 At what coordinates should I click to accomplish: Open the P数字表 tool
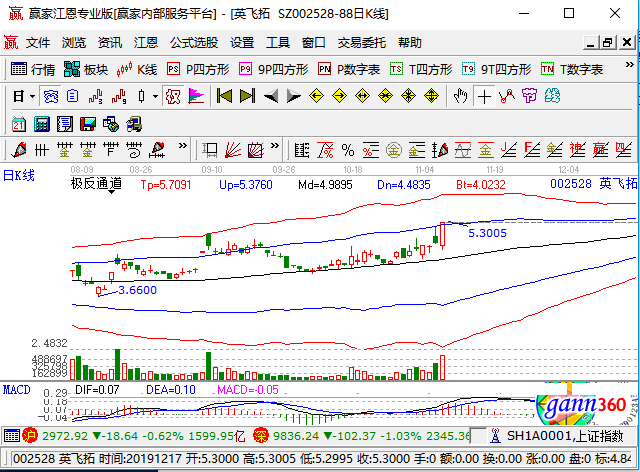pos(349,69)
